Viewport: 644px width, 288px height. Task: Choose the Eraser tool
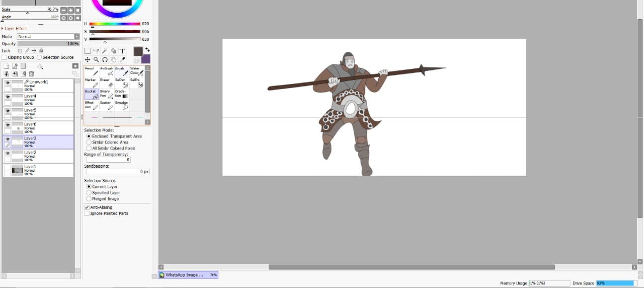click(107, 83)
